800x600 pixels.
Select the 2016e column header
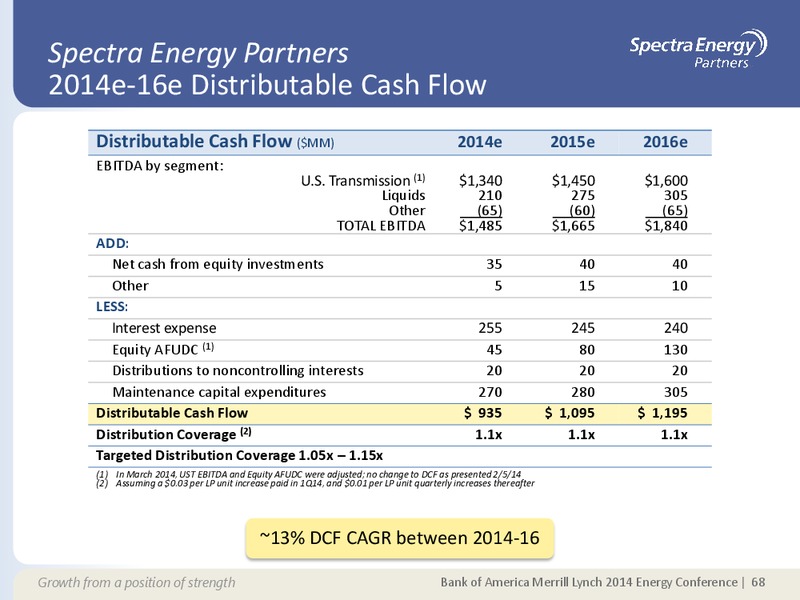[x=665, y=142]
